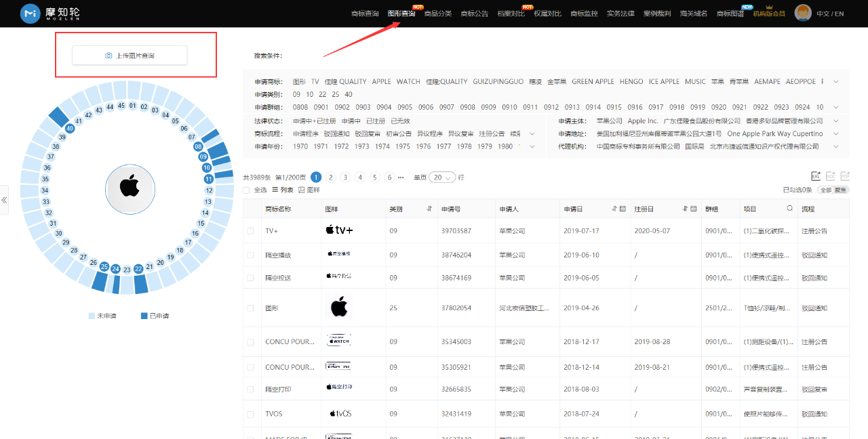Screen dimensions: 868x439
Task: Open 商品分类 in top navigation
Action: click(438, 14)
